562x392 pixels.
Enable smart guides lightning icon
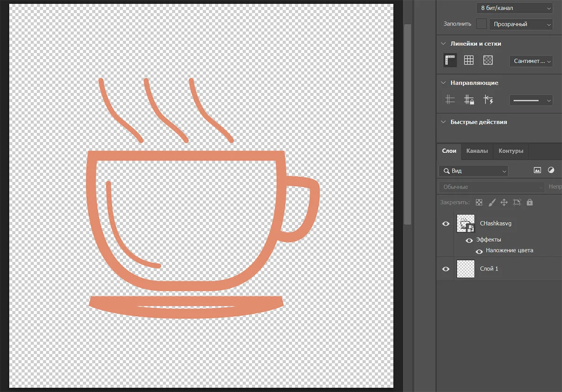tap(488, 100)
